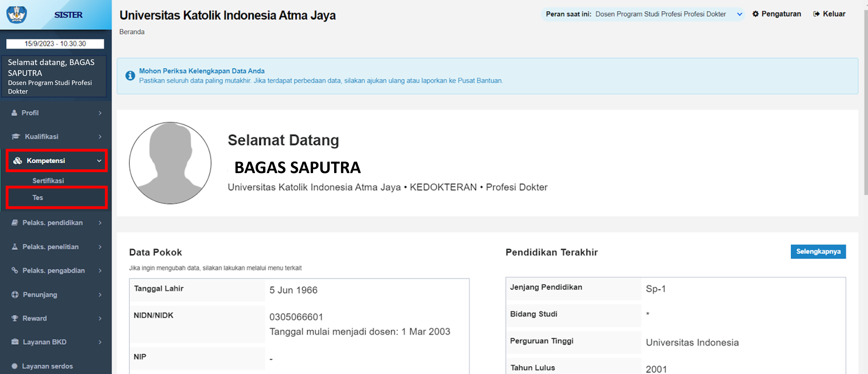868x374 pixels.
Task: Click the Bidang Studi row label
Action: point(533,314)
